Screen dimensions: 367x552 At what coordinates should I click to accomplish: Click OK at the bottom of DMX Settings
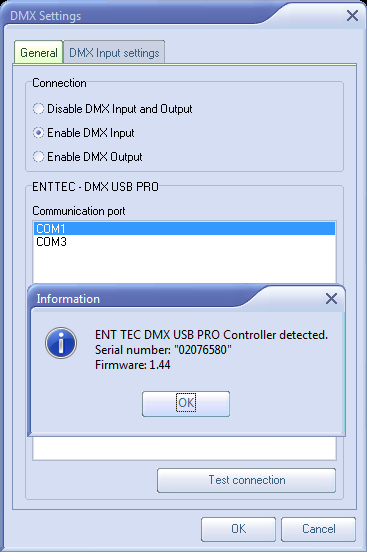(238, 529)
